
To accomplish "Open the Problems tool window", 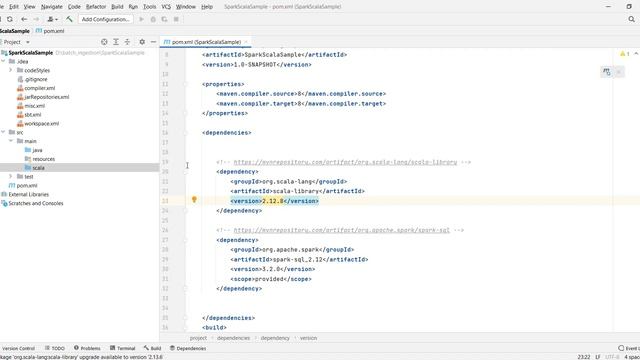I will [x=87, y=349].
